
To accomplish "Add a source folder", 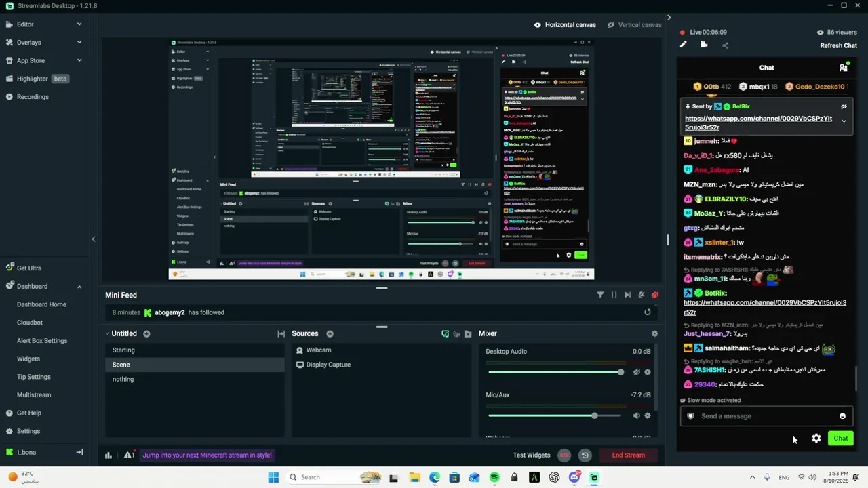I will (468, 333).
